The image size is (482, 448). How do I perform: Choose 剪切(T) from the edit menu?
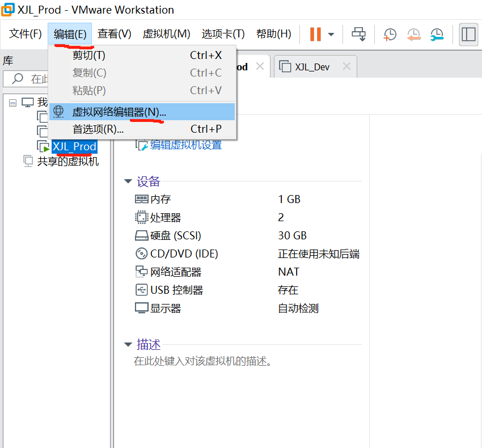coord(143,56)
